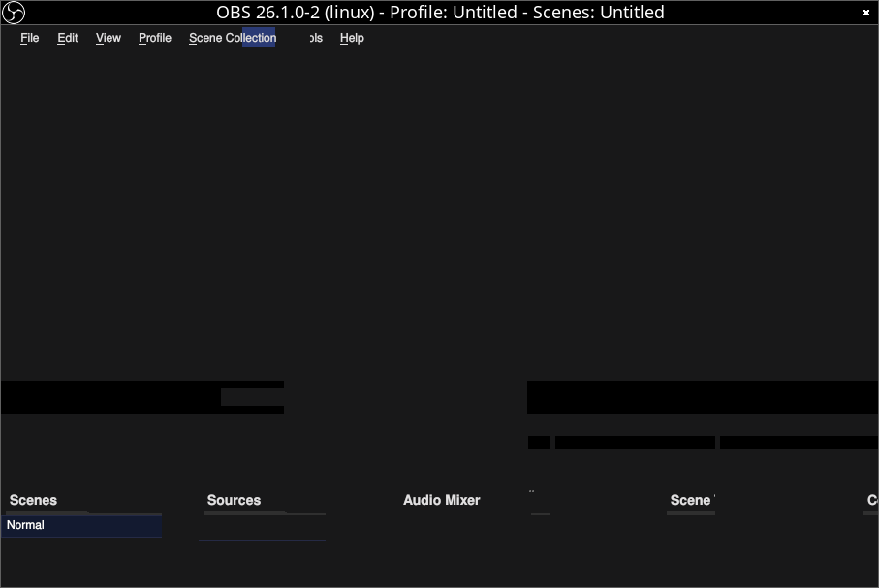Click the Audio Mixer panel header

[442, 500]
